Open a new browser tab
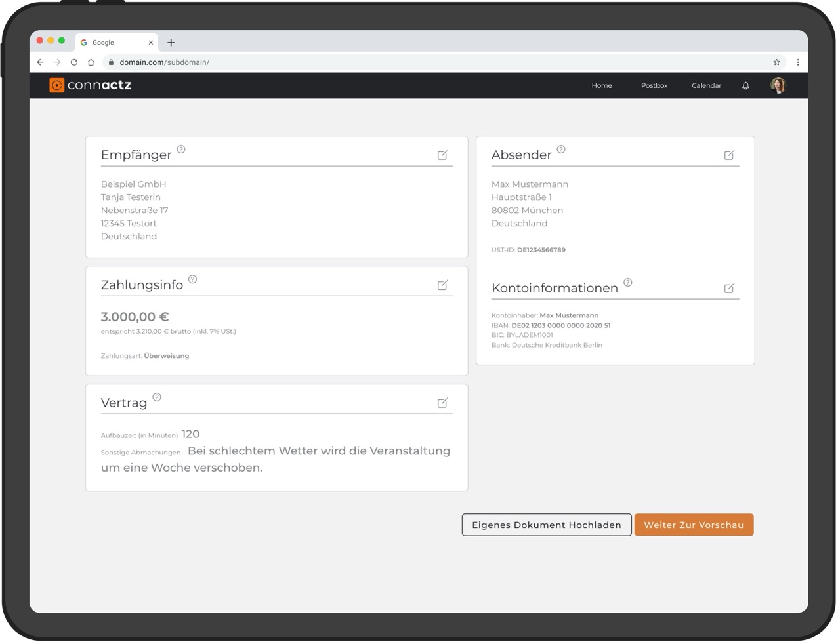840x644 pixels. 171,42
